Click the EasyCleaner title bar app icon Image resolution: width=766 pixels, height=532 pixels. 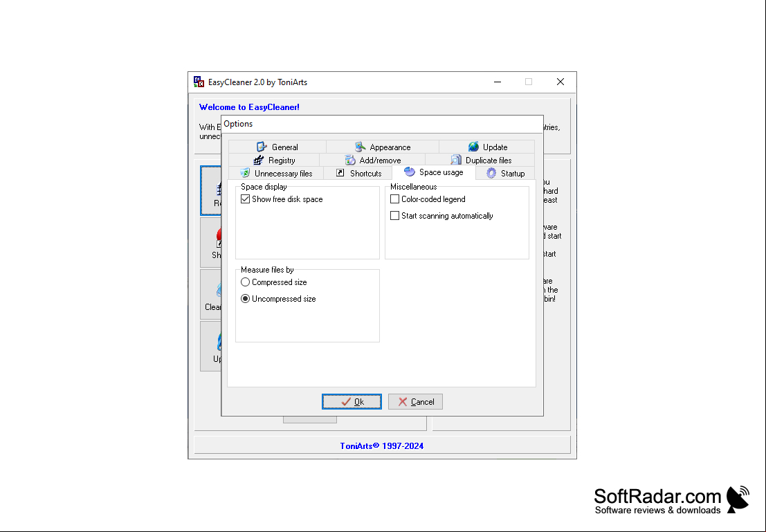tap(199, 82)
